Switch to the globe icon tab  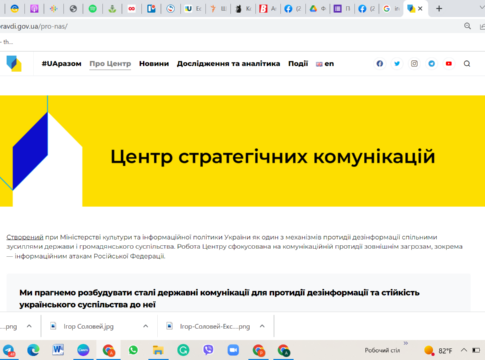click(73, 9)
